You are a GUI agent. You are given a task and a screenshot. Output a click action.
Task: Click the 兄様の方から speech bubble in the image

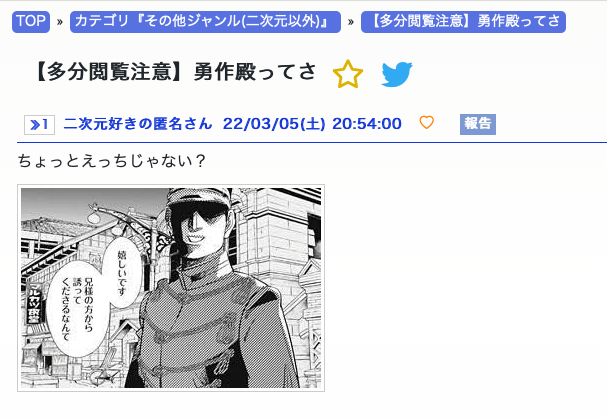[x=75, y=308]
